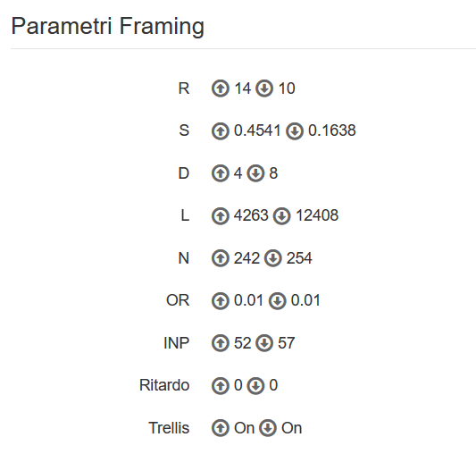Click the downstream arrow icon beside 0.1638
The width and height of the screenshot is (476, 454).
[295, 131]
